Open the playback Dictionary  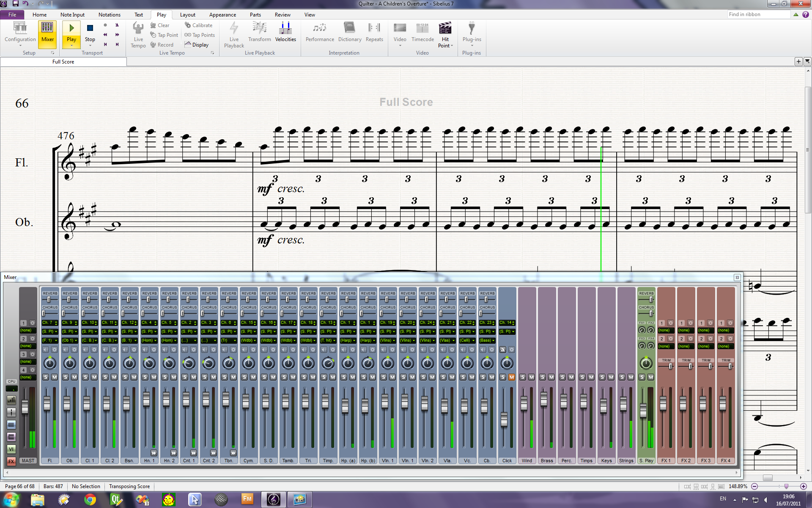click(349, 28)
